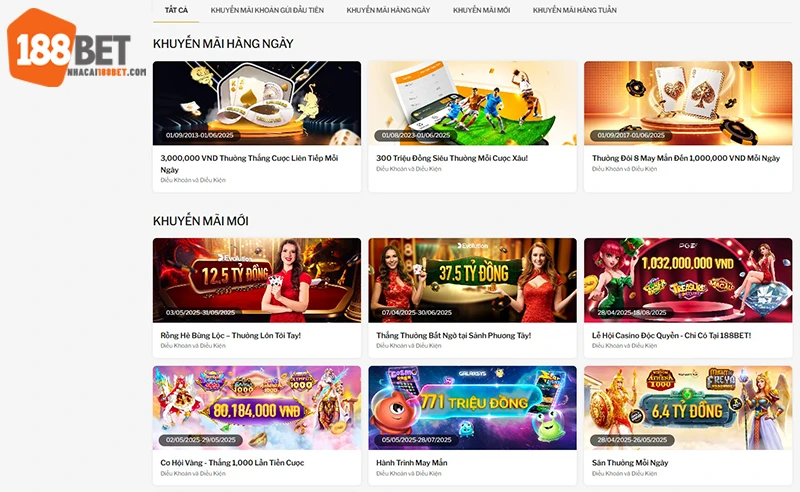
Task: Open Điều Khoản under Cơ Hội Vàng
Action: (x=193, y=474)
